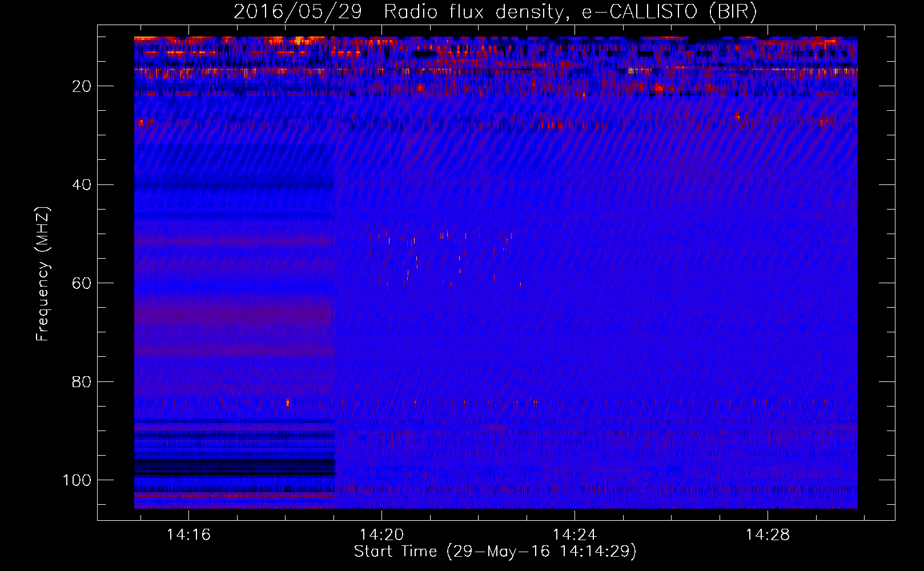Click the '14:24' time tick label
This screenshot has width=924, height=571.
pyautogui.click(x=575, y=535)
